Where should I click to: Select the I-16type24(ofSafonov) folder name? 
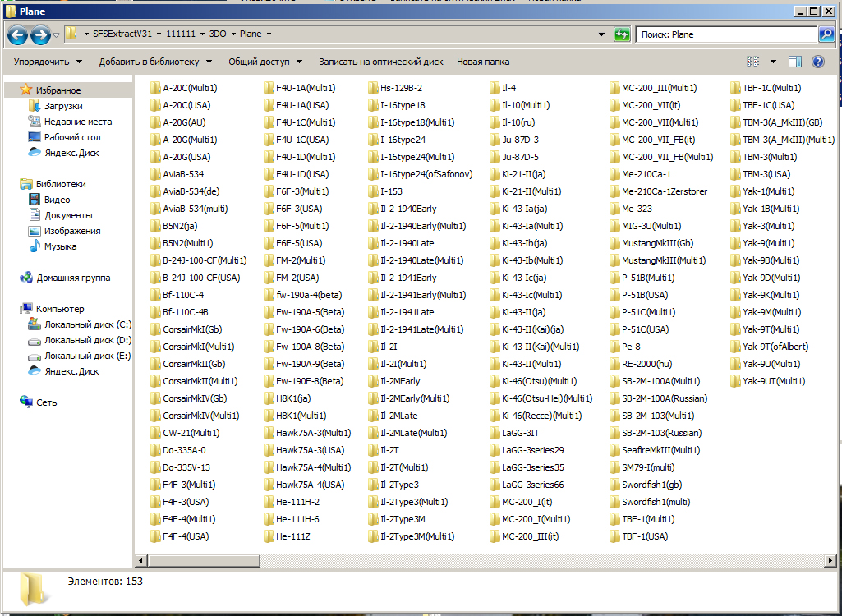(426, 174)
